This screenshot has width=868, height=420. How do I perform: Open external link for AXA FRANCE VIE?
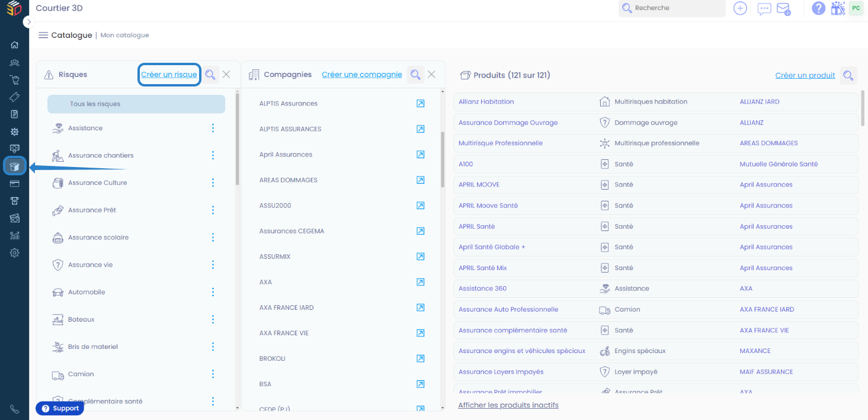tap(420, 333)
